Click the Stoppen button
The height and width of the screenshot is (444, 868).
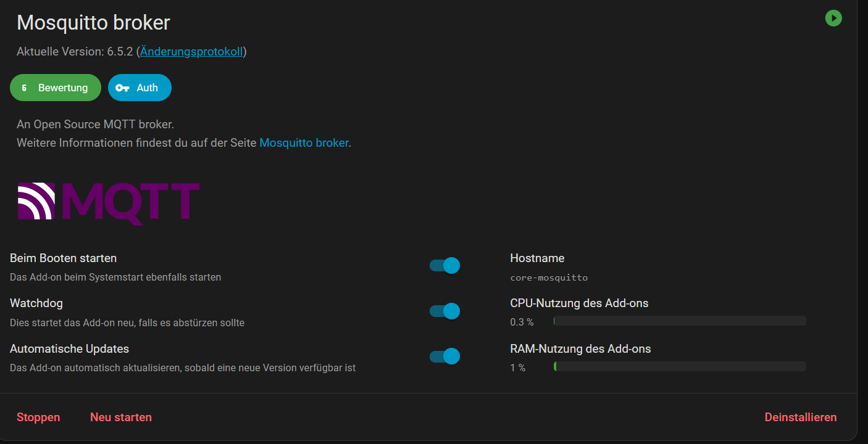coord(38,417)
